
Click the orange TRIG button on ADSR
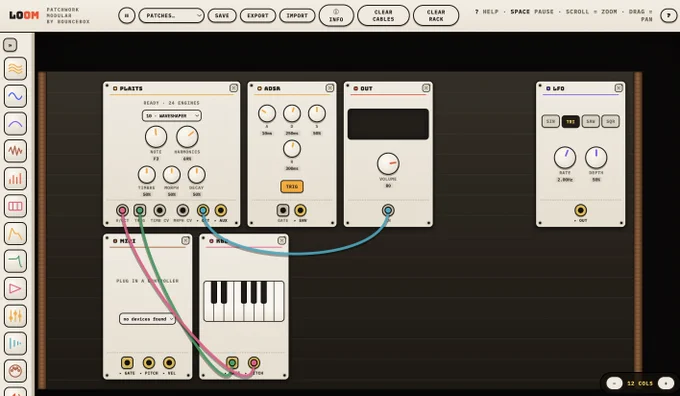292,187
